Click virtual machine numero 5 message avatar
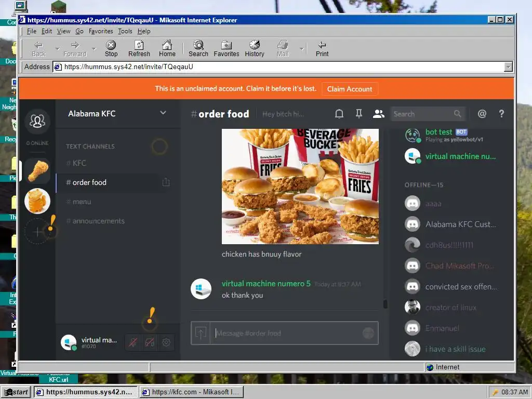The image size is (532, 399). [201, 289]
